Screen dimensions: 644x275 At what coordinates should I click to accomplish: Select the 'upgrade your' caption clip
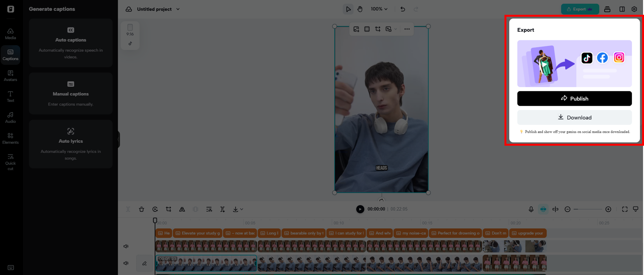528,233
